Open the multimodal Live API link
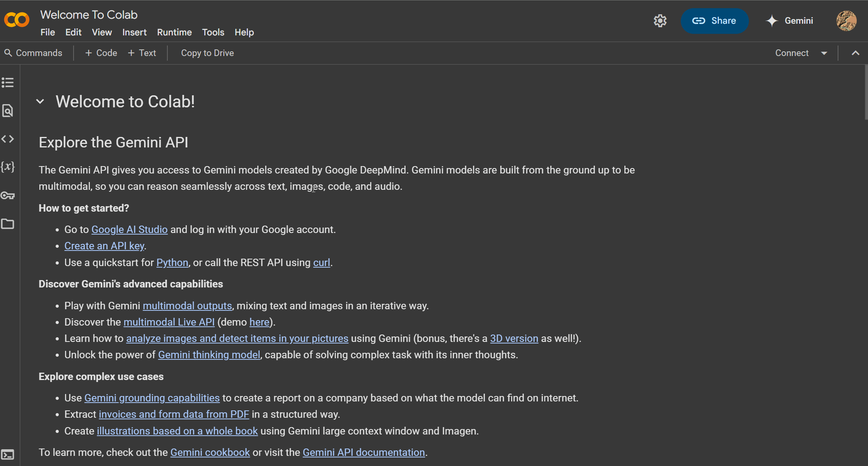 click(x=169, y=322)
